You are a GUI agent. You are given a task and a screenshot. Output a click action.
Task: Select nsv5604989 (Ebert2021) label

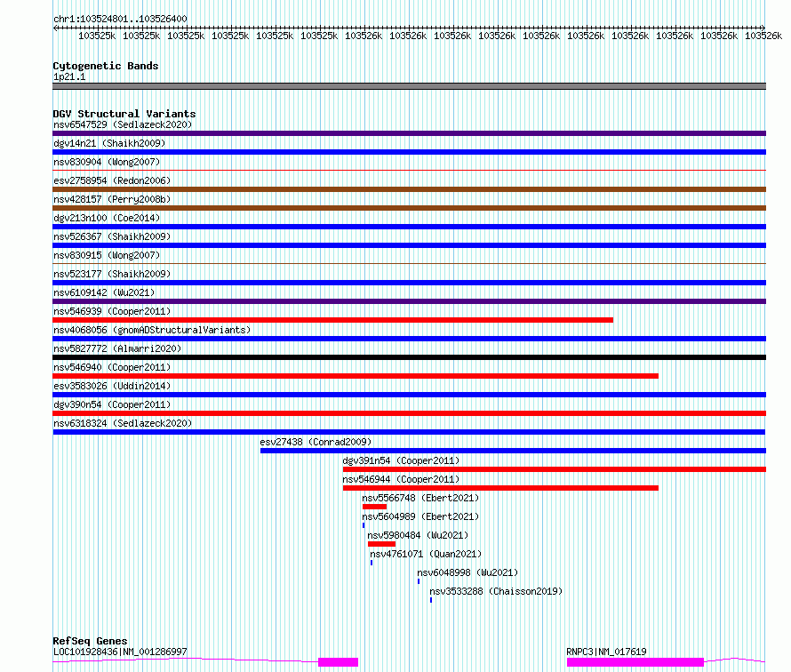tap(420, 516)
